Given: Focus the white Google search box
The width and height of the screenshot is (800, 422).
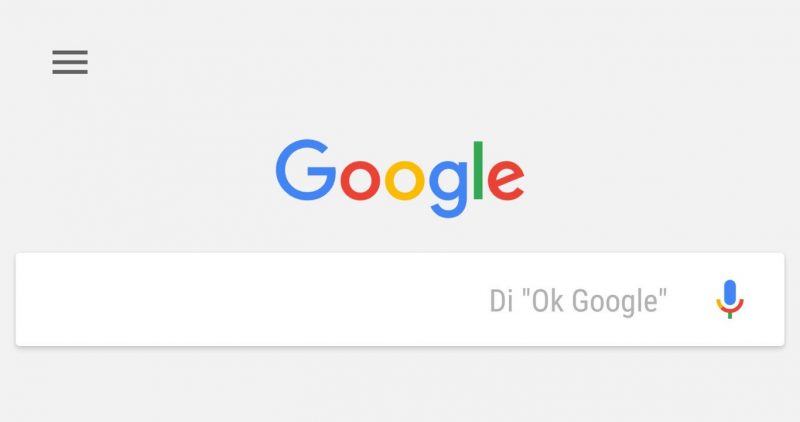Looking at the screenshot, I should (400, 300).
